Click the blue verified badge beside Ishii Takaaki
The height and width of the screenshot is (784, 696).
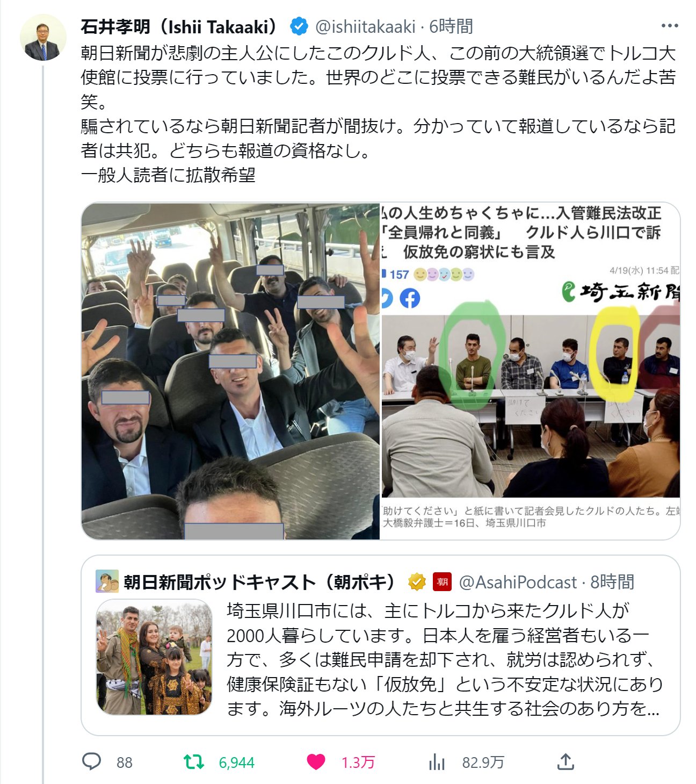point(299,26)
